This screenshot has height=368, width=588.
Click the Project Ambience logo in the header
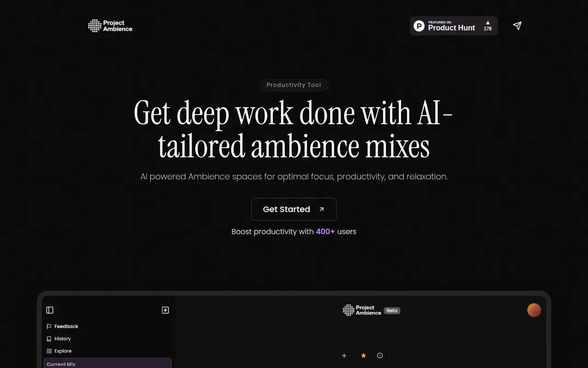point(110,26)
